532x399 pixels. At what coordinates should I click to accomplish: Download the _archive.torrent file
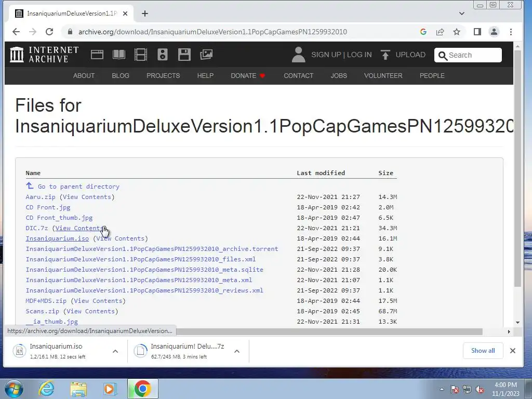[152, 249]
